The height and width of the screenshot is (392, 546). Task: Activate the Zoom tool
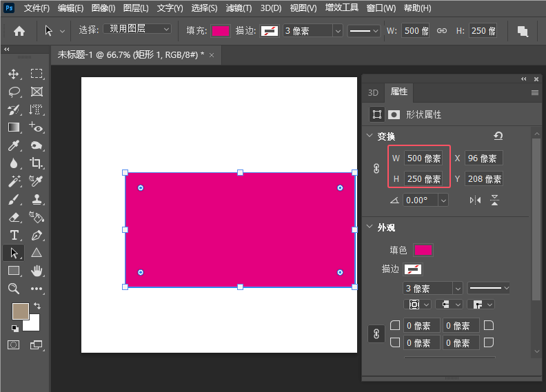point(14,289)
